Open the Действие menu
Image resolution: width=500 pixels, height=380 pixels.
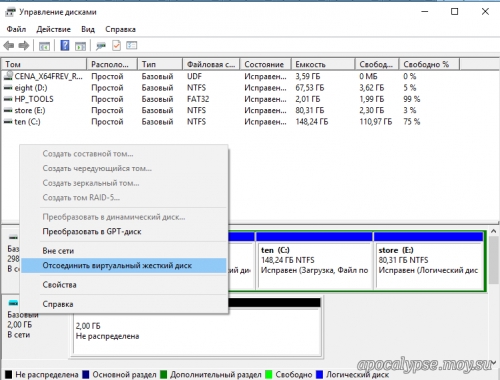pyautogui.click(x=53, y=29)
